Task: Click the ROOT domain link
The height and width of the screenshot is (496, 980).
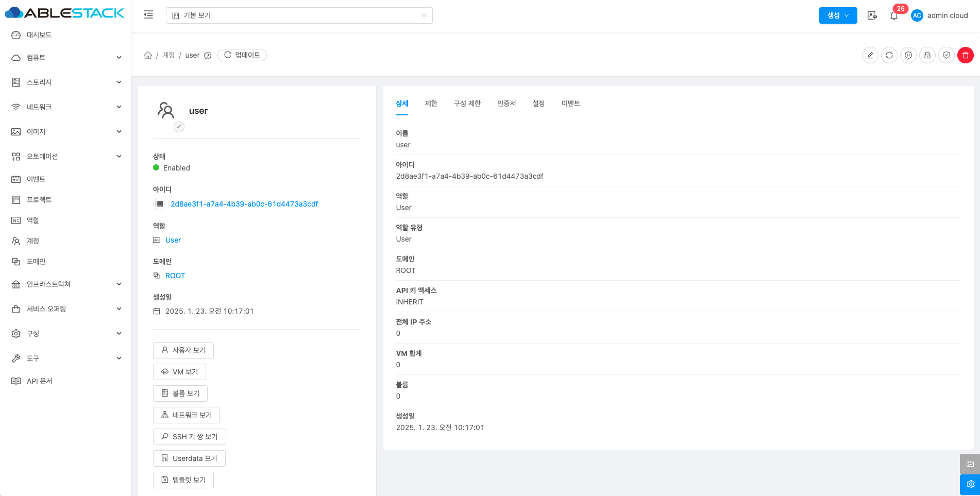Action: (175, 276)
